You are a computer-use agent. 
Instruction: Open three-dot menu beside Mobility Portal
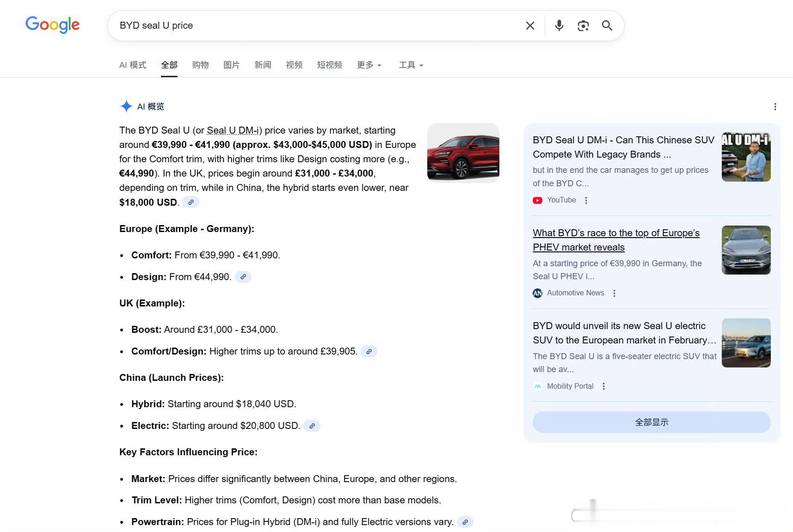point(604,386)
